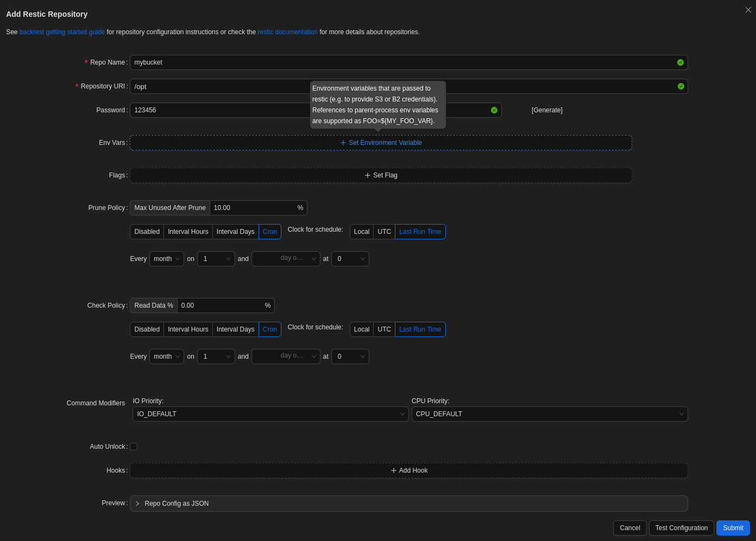Select Last Run Time for Prune Policy
756x541 pixels.
coord(420,232)
